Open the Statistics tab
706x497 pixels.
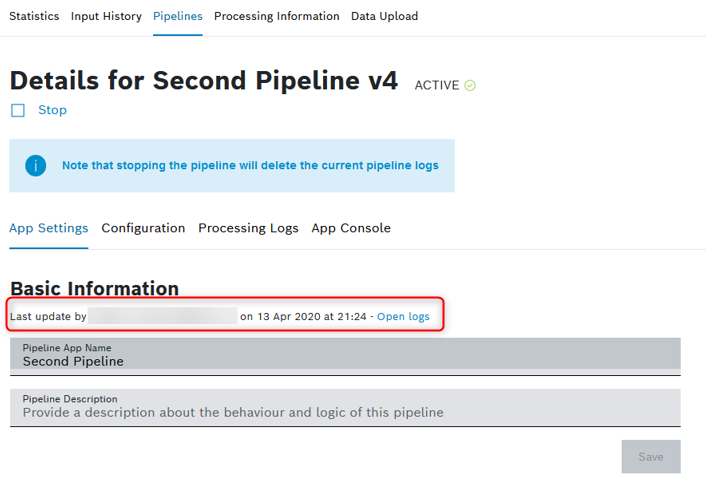pyautogui.click(x=34, y=16)
